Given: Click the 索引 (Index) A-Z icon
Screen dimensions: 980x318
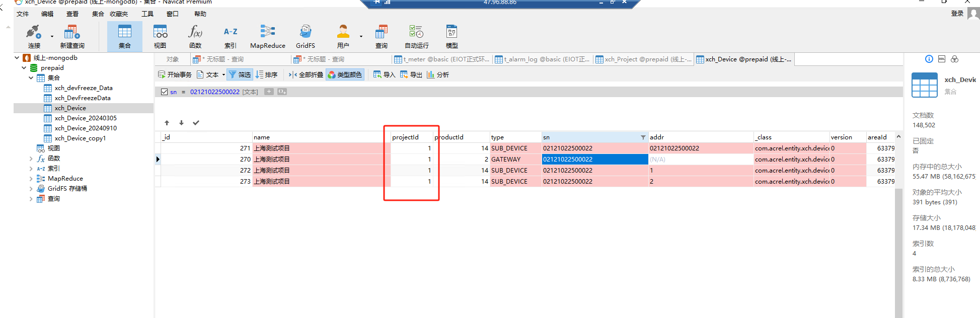Looking at the screenshot, I should 231,36.
